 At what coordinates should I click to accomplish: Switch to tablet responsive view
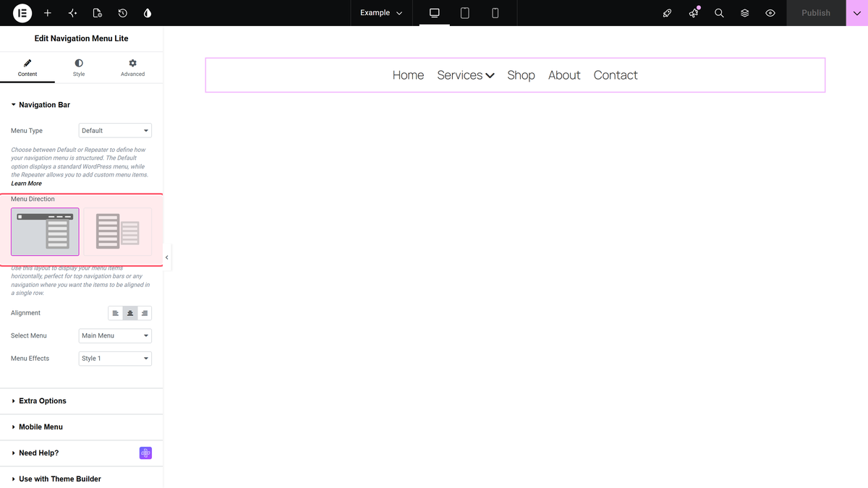(465, 13)
